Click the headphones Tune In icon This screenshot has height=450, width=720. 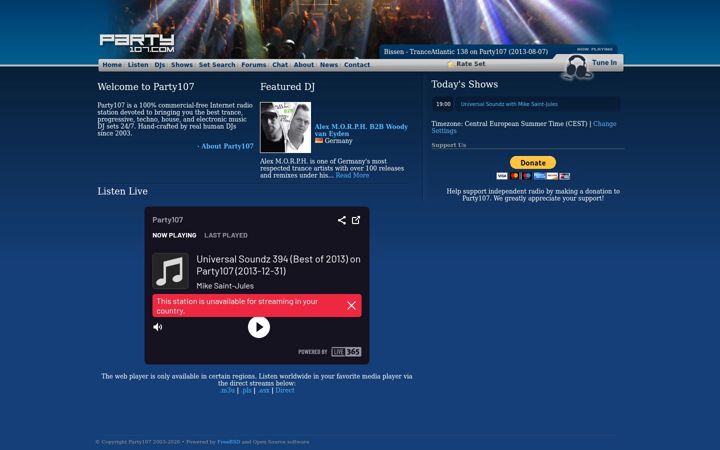[x=576, y=67]
